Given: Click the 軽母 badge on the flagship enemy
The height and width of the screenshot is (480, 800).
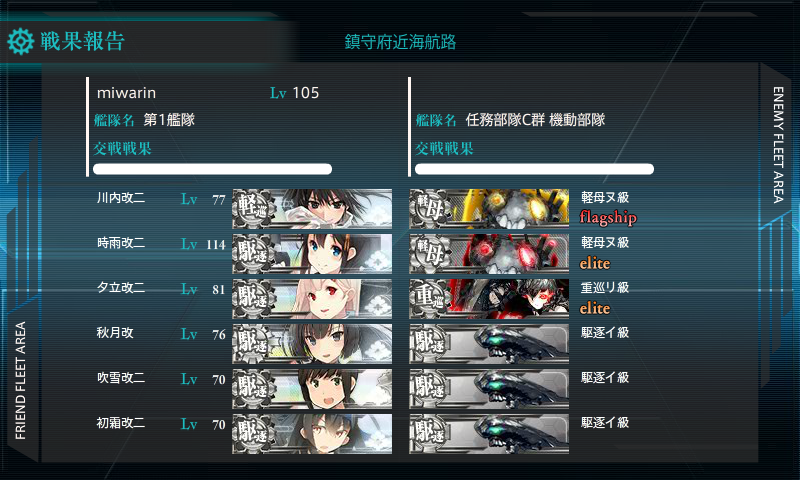Looking at the screenshot, I should [x=431, y=209].
